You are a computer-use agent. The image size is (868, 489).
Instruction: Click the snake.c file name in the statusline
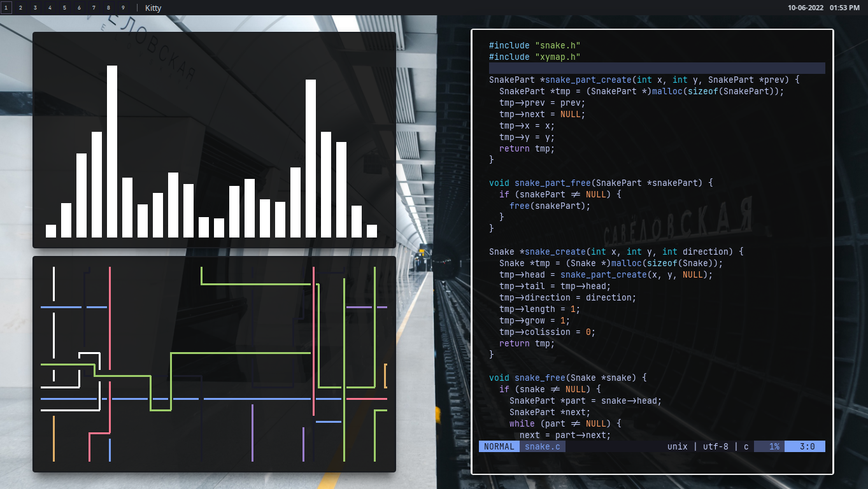[x=543, y=446]
